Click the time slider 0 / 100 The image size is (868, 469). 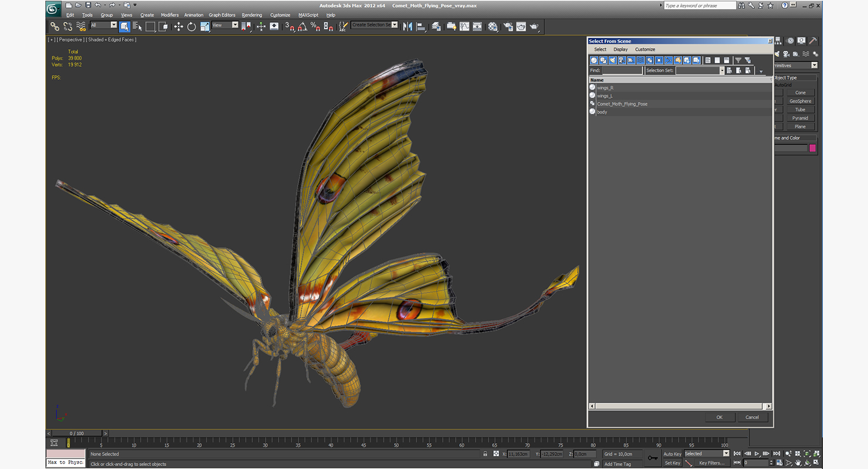(77, 433)
